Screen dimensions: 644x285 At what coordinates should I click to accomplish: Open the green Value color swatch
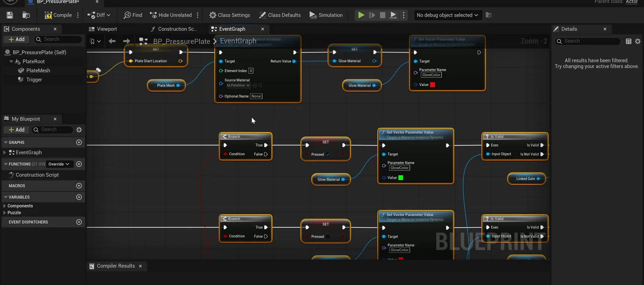(x=401, y=178)
